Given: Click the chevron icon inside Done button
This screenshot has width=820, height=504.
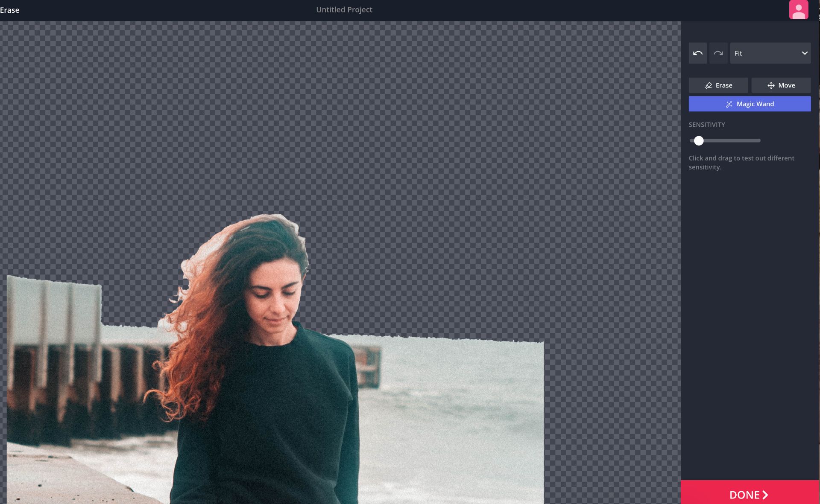Looking at the screenshot, I should coord(764,495).
